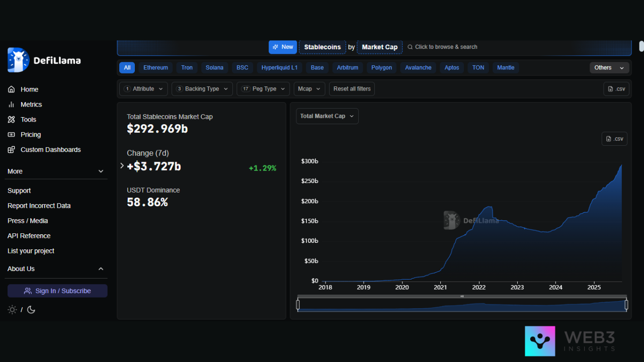The width and height of the screenshot is (644, 362).
Task: Expand the Change (7d) arrow
Action: (x=122, y=165)
